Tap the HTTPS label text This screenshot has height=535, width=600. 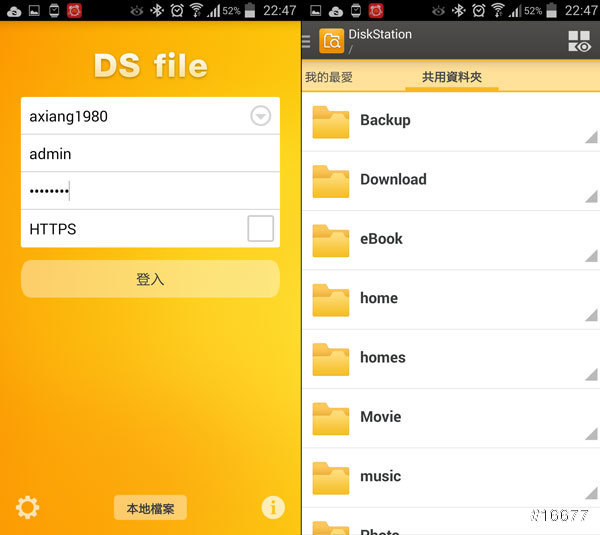pyautogui.click(x=53, y=229)
